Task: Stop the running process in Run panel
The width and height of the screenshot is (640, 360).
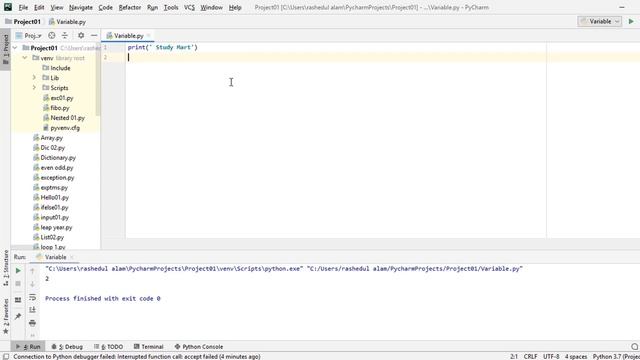Action: click(x=18, y=284)
